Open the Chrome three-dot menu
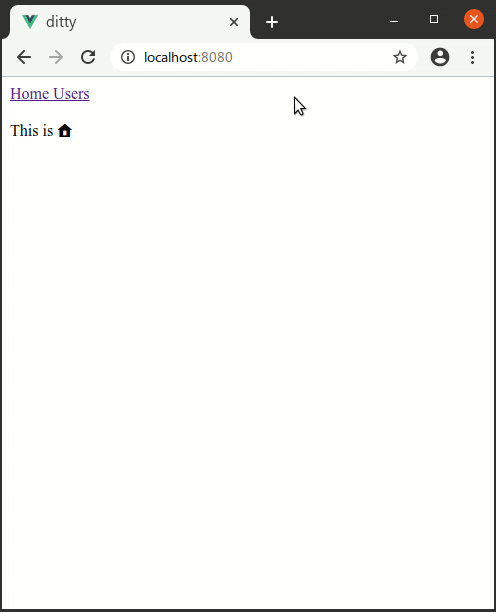This screenshot has height=612, width=496. tap(472, 57)
